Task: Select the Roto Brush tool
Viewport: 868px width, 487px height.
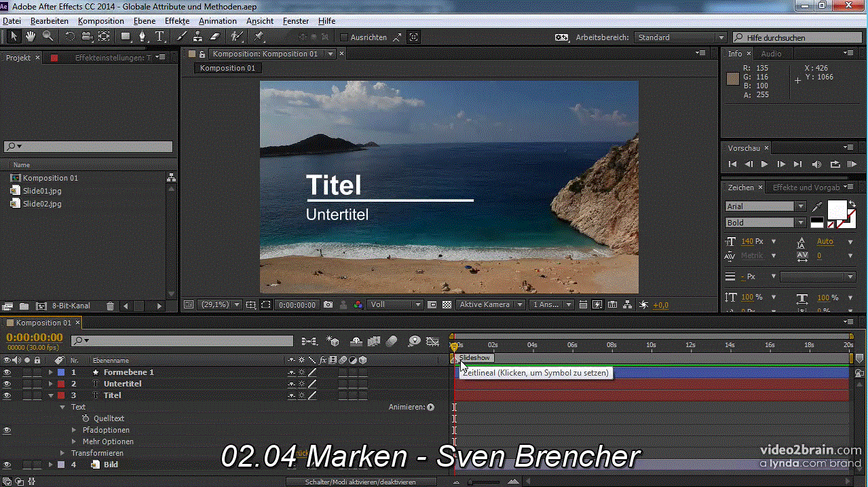Action: pyautogui.click(x=237, y=37)
